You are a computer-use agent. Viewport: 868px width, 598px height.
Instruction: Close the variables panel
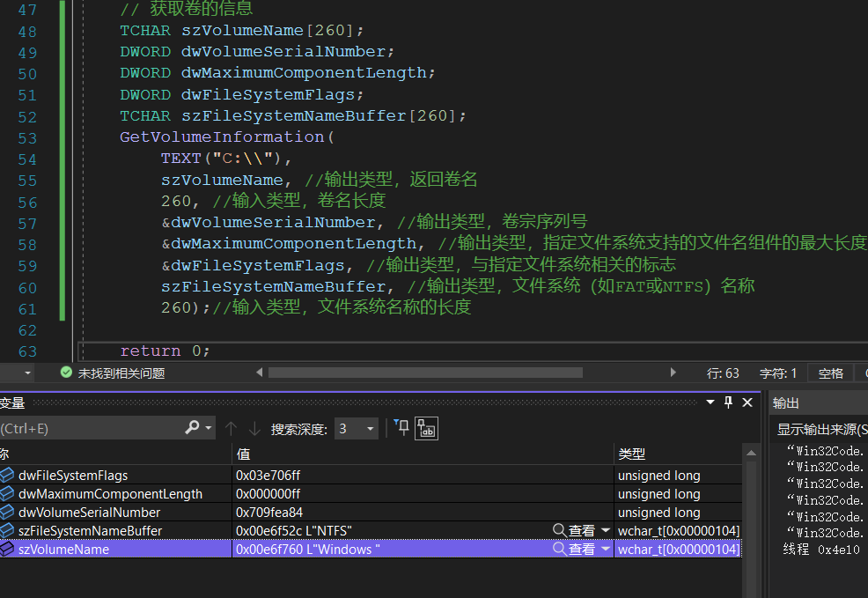click(x=747, y=402)
